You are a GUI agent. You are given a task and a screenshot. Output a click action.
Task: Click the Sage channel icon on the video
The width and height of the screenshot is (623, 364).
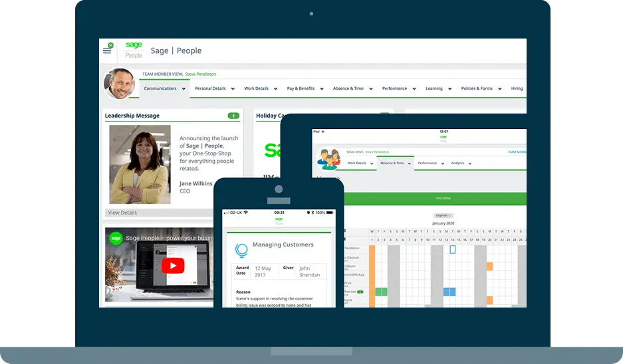pos(116,238)
